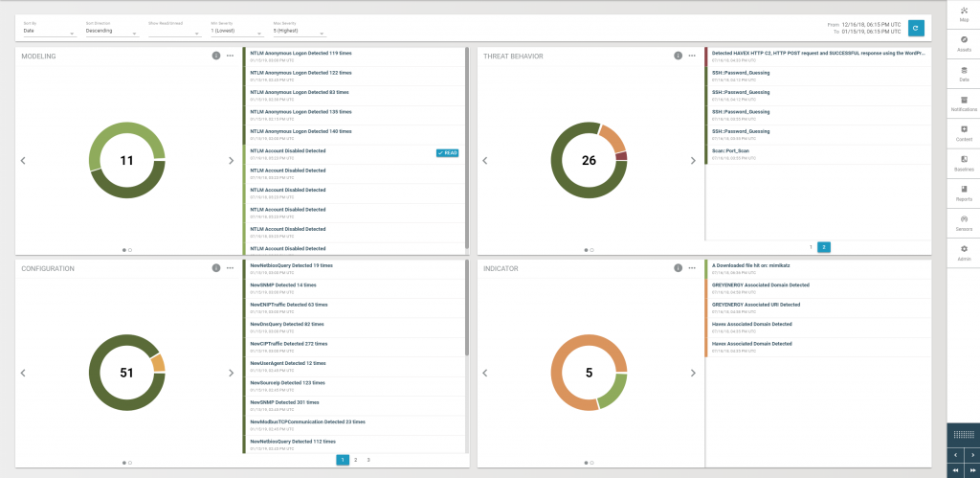Open Sensors in the sidebar
This screenshot has width=980, height=478.
click(x=963, y=223)
